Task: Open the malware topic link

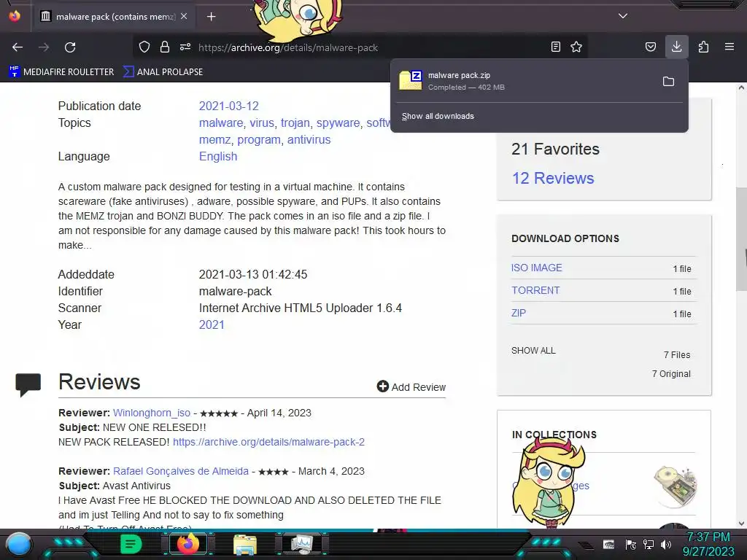Action: (x=221, y=122)
